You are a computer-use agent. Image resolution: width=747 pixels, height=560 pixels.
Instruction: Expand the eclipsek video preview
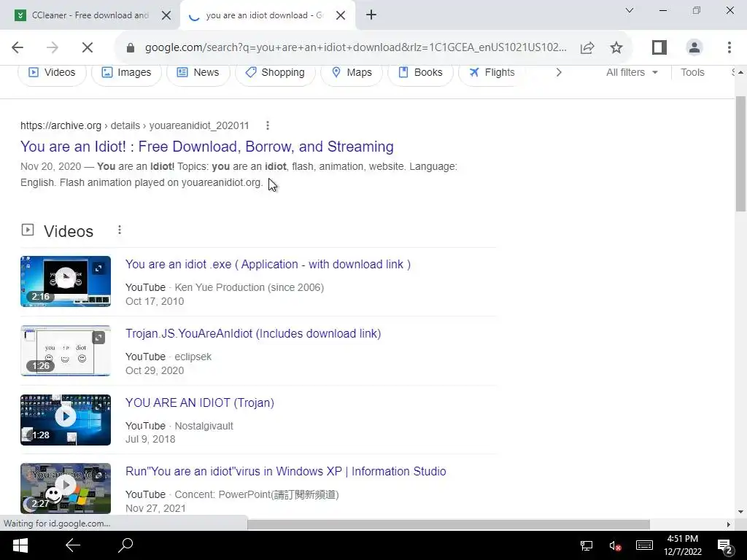pos(98,338)
